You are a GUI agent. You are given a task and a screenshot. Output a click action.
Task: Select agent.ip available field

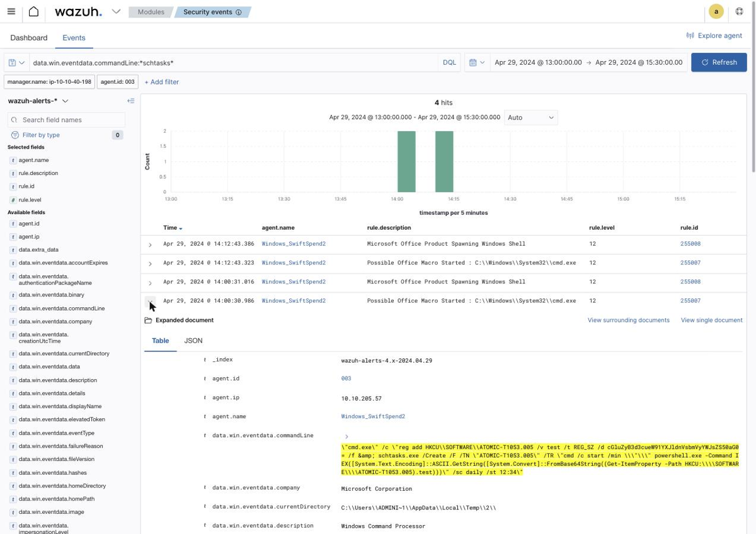click(29, 237)
